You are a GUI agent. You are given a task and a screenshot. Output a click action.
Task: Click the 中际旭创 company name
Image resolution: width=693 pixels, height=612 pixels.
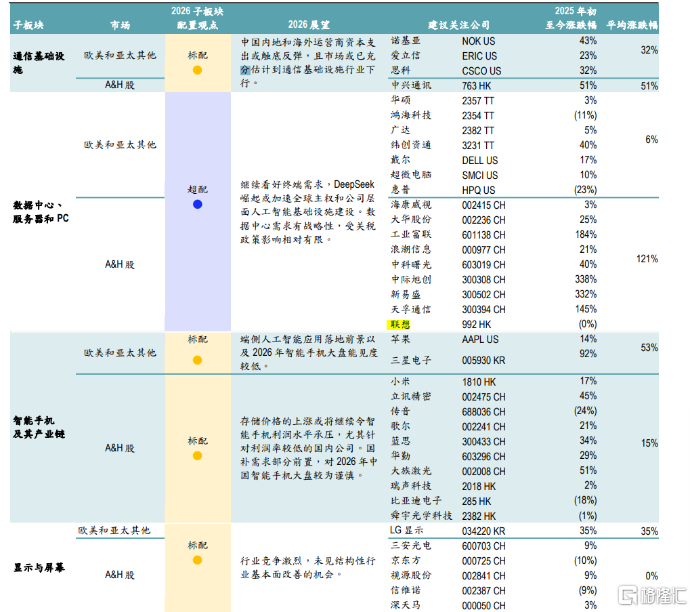(x=411, y=279)
